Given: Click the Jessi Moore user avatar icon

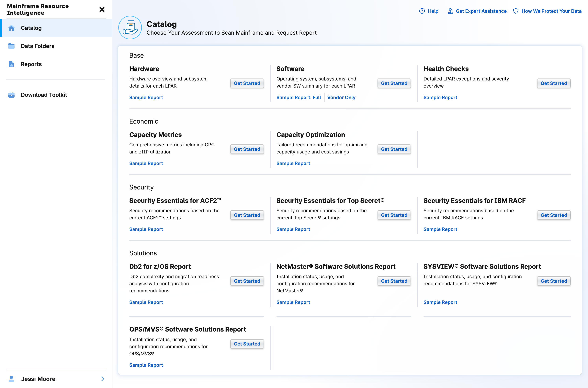Looking at the screenshot, I should point(11,379).
